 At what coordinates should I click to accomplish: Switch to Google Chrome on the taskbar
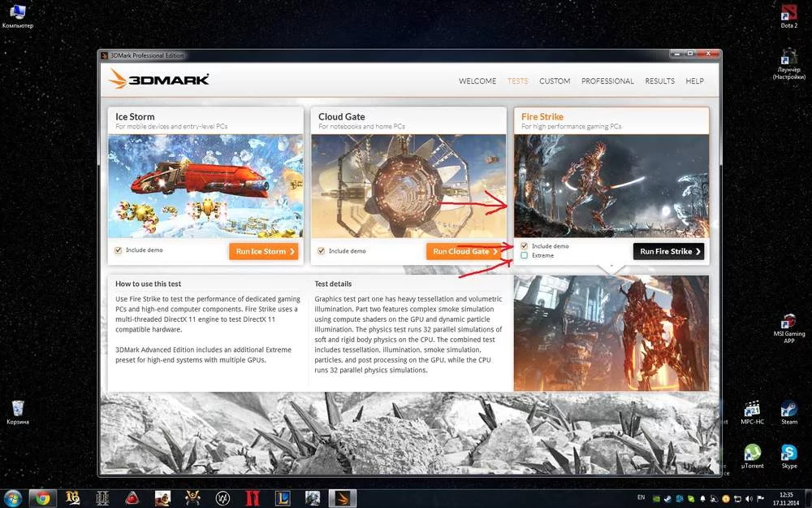click(x=42, y=499)
